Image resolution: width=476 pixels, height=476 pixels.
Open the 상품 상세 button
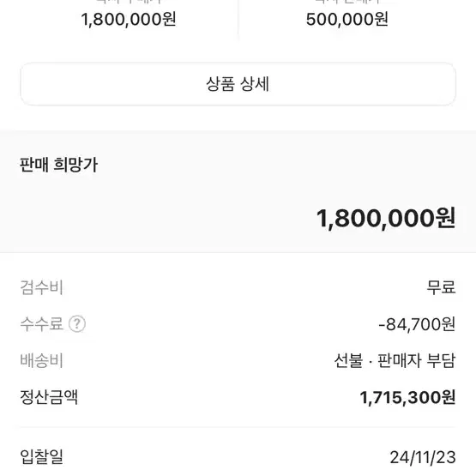[238, 84]
